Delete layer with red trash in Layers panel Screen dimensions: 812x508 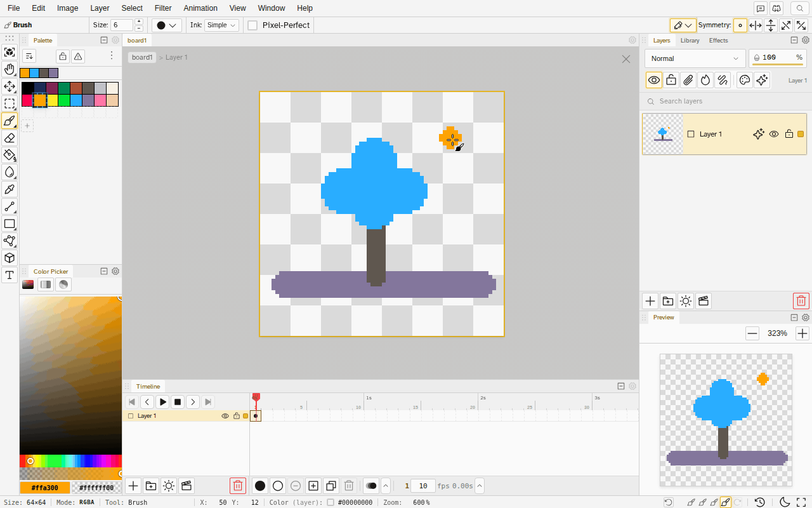(801, 301)
